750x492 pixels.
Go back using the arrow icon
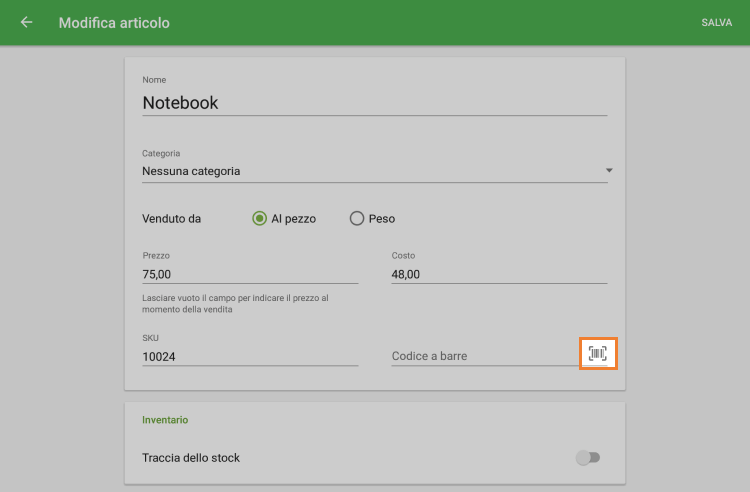click(x=26, y=22)
